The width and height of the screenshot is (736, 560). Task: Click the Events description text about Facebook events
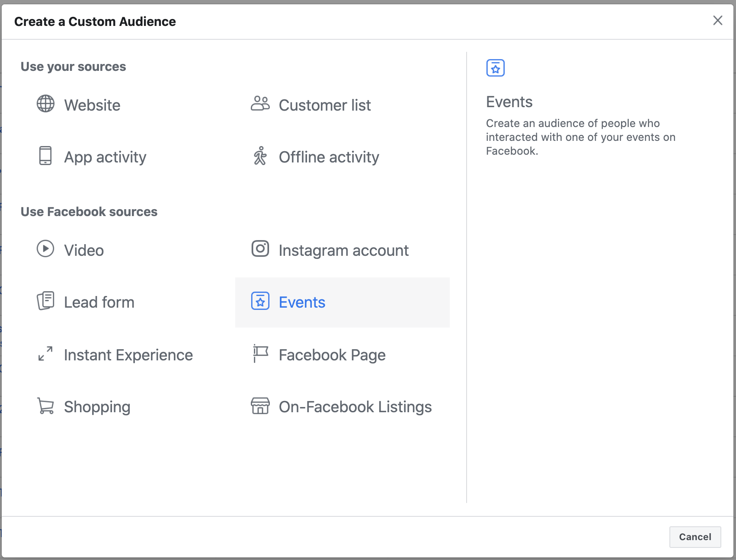(580, 137)
